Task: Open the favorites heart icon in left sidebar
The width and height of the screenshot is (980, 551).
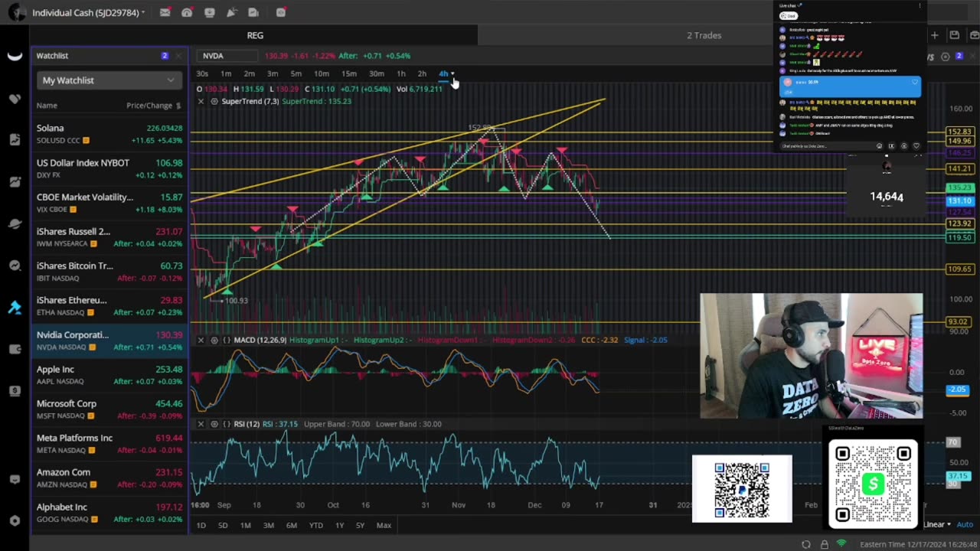Action: click(x=15, y=99)
